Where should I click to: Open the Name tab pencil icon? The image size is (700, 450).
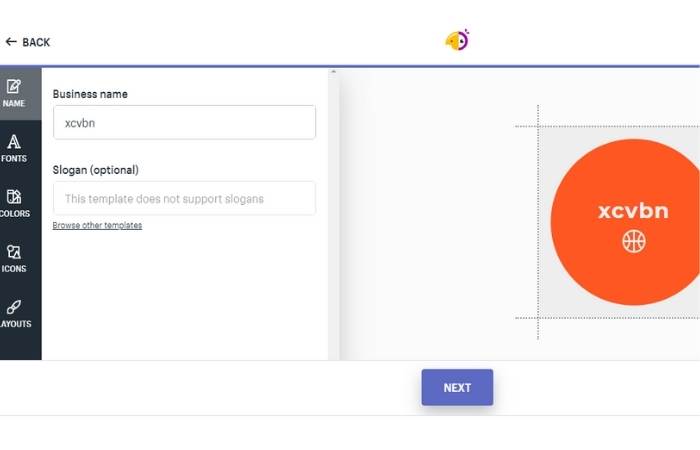(x=13, y=86)
